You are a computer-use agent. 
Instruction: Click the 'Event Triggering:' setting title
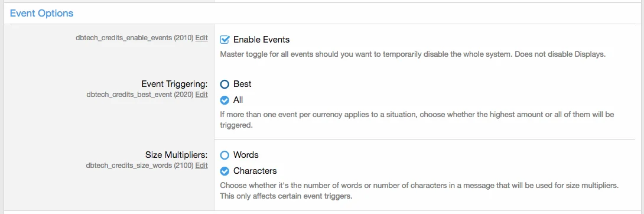click(174, 84)
